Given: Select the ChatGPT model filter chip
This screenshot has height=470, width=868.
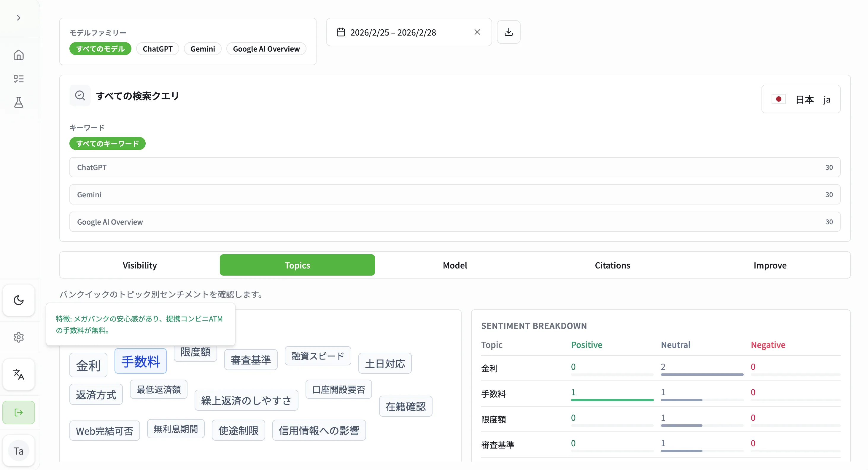Looking at the screenshot, I should (x=157, y=49).
